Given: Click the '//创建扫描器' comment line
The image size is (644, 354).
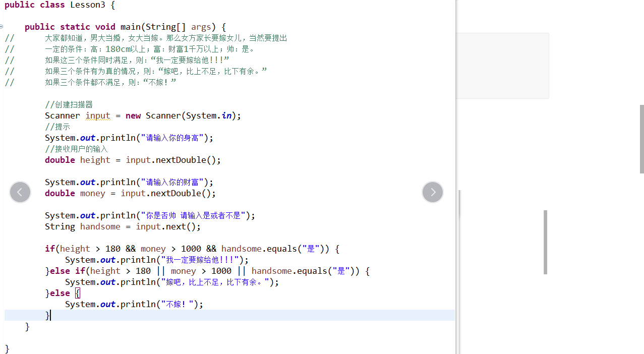Looking at the screenshot, I should 69,104.
